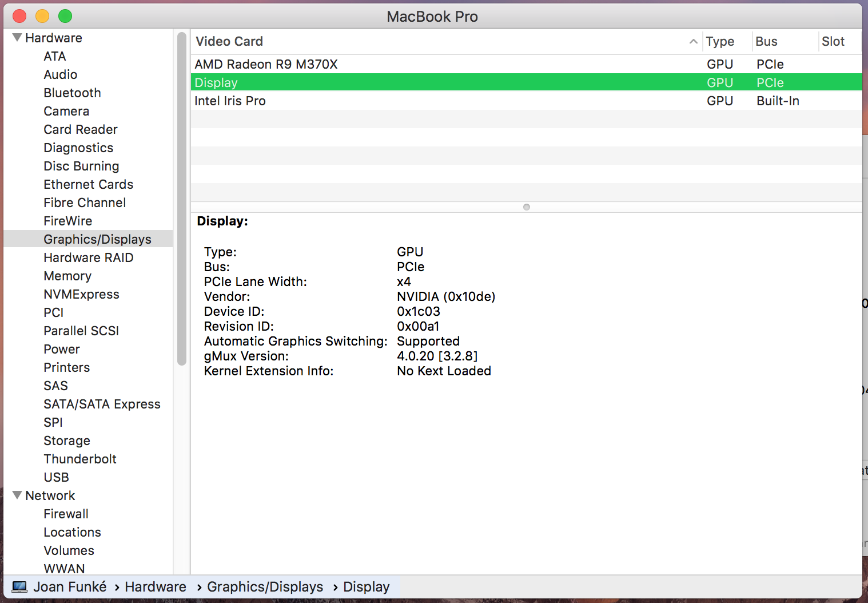Click the Display: detail heading
Viewport: 868px width, 603px height.
coord(222,221)
